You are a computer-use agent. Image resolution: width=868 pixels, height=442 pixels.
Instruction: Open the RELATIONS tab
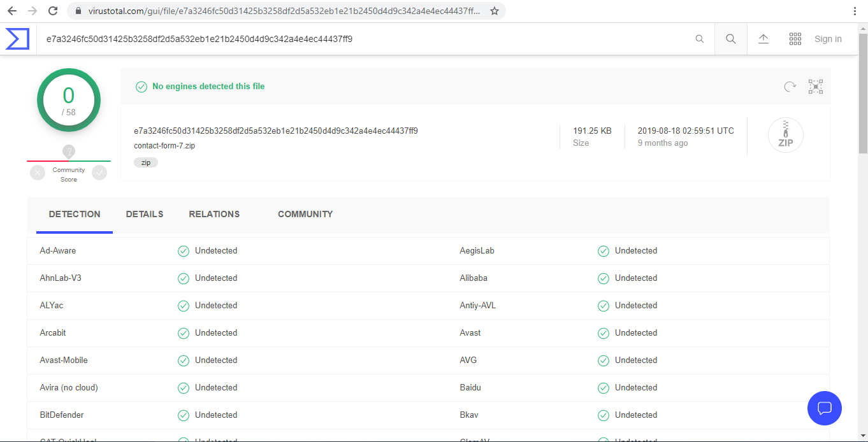(214, 215)
